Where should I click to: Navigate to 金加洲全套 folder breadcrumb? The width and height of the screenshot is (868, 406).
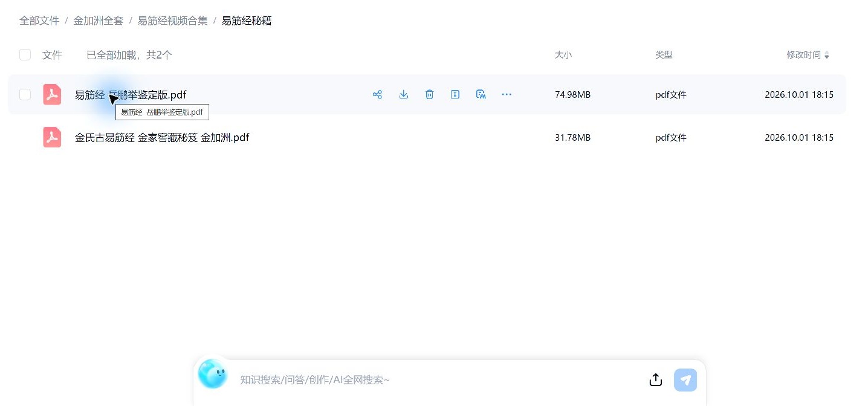[99, 21]
